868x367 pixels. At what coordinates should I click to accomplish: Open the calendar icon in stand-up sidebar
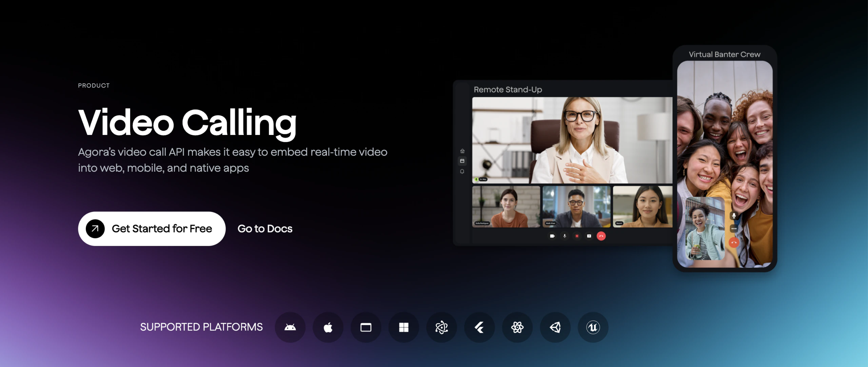pos(462,161)
